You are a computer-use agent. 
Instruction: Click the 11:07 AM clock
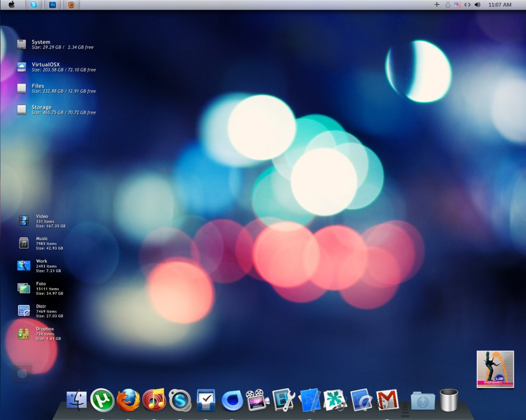coord(500,5)
